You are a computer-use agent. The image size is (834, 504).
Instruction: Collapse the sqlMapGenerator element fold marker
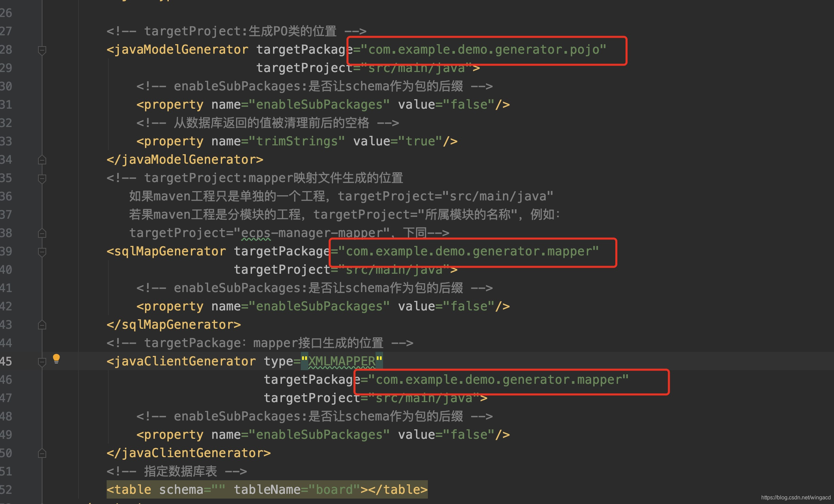[x=42, y=252]
